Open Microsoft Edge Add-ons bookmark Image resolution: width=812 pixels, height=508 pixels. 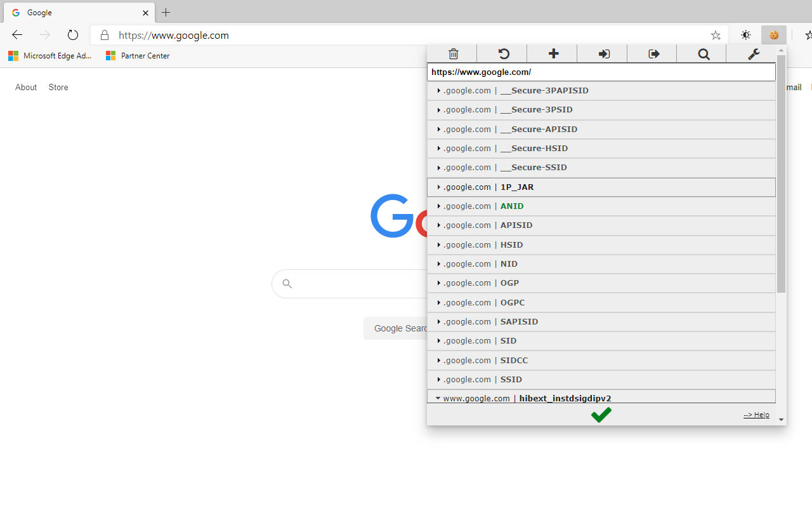tap(50, 56)
